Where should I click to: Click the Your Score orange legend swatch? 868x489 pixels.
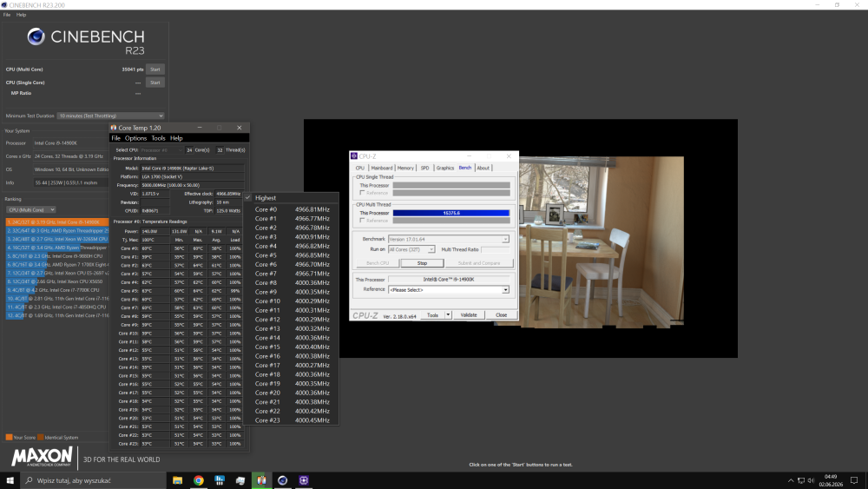tap(9, 437)
